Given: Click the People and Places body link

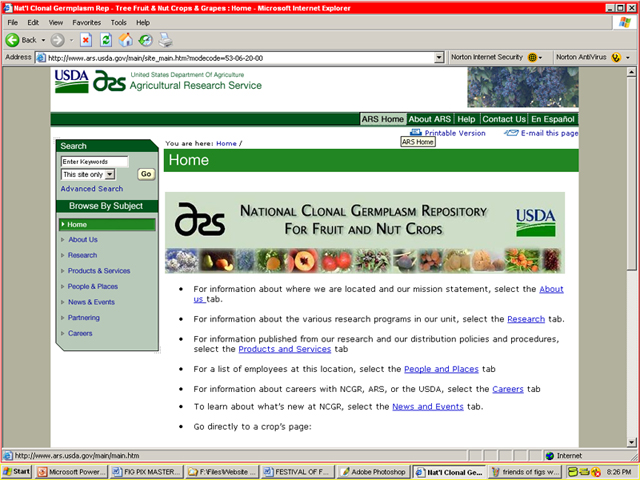Looking at the screenshot, I should coord(441,369).
